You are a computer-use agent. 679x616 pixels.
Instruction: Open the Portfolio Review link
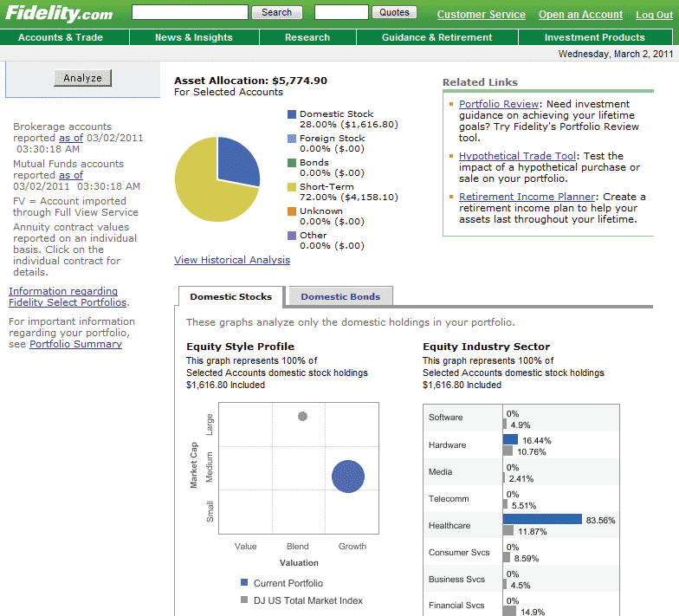tap(499, 104)
